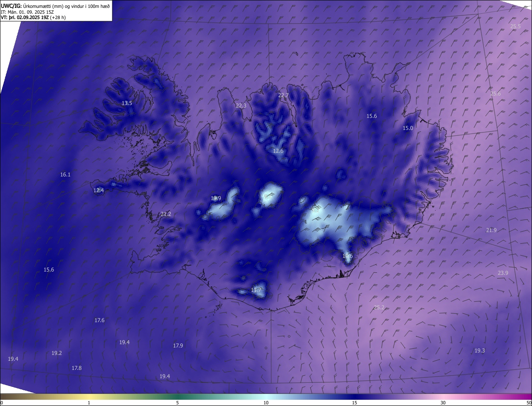Click the 21.2 value on the map
This screenshot has height=406, width=532.
coord(165,214)
